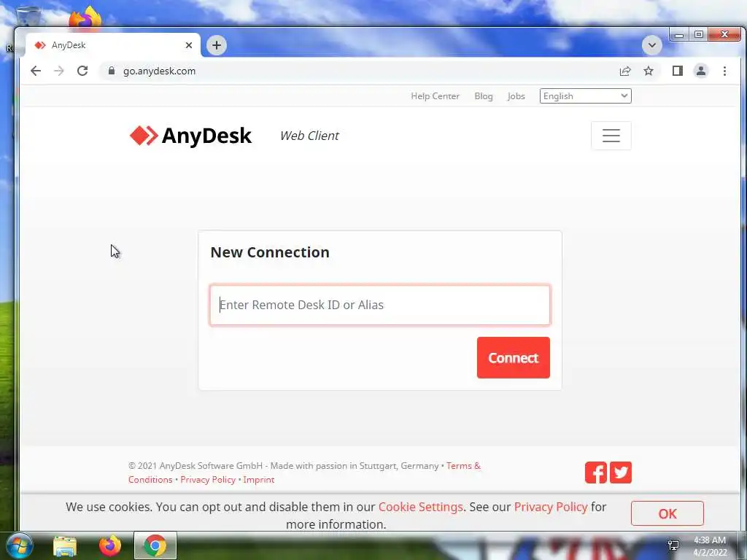
Task: Select the AnyDesk browser tab
Action: [113, 45]
